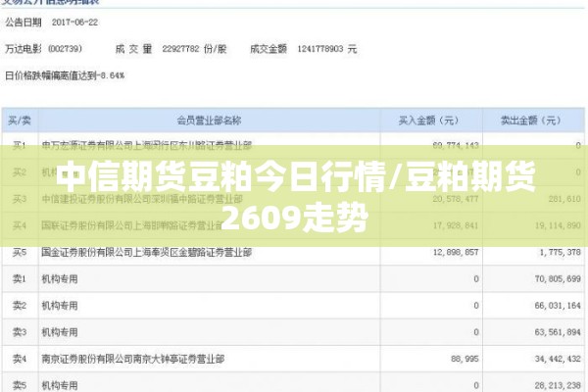This screenshot has width=588, height=392.
Task: Click sell amount 66,031,164
Action: [558, 306]
